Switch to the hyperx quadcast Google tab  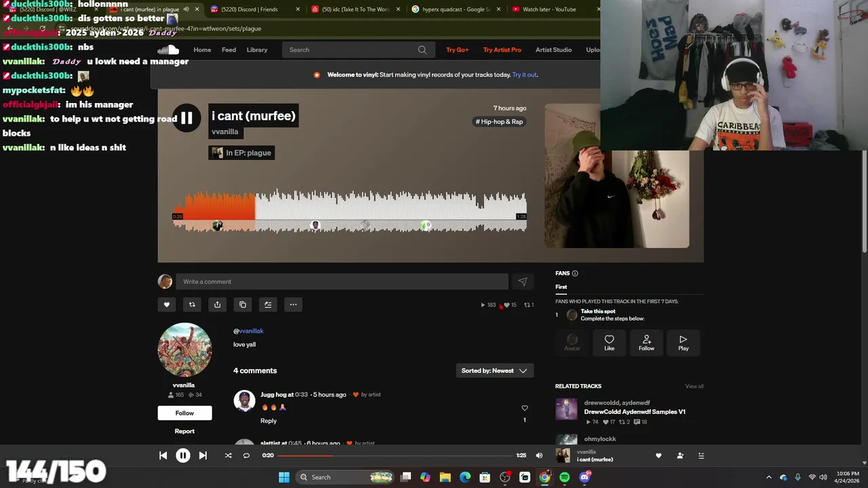point(456,9)
